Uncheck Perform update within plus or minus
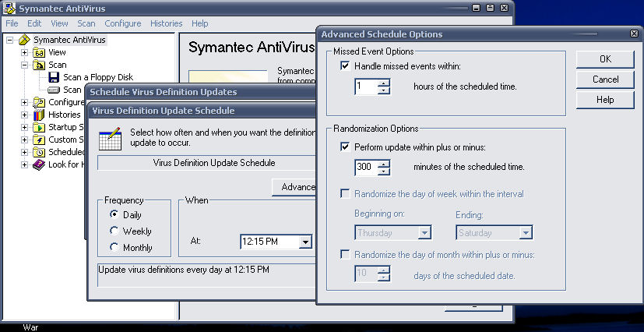644x332 pixels. (346, 147)
